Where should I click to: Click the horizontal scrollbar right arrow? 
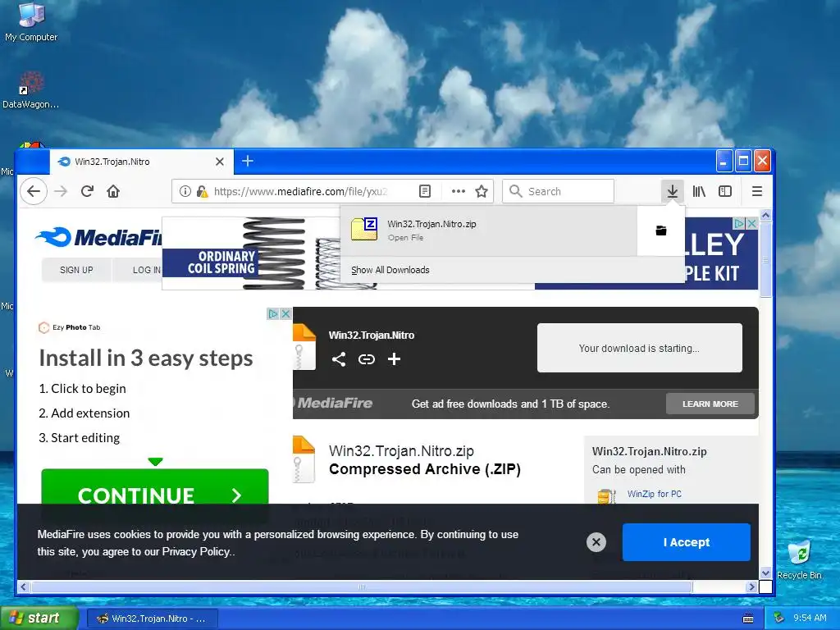click(751, 587)
